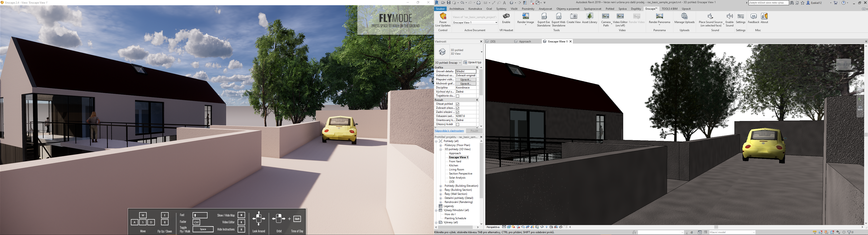Open the Architektura ribbon tab
868x235 pixels.
pos(457,9)
